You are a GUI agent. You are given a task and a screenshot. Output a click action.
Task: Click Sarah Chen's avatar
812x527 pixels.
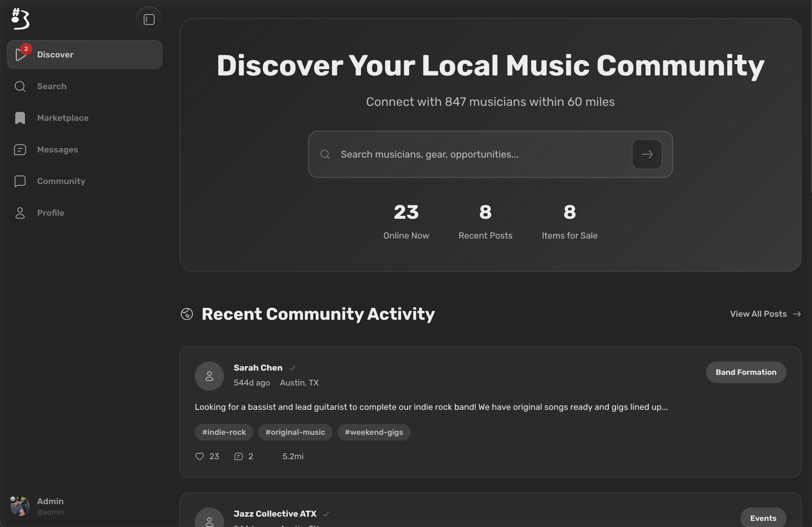click(x=209, y=376)
